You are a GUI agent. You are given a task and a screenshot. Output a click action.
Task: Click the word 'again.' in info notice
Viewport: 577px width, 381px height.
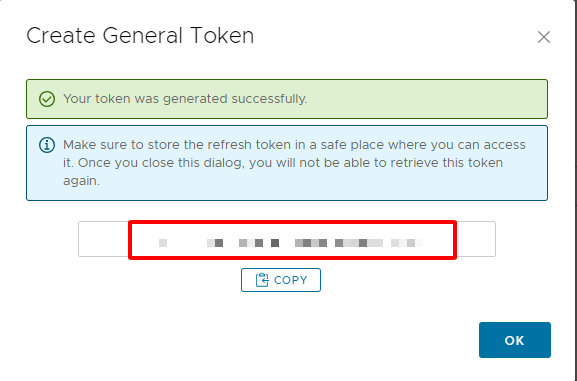(x=81, y=181)
